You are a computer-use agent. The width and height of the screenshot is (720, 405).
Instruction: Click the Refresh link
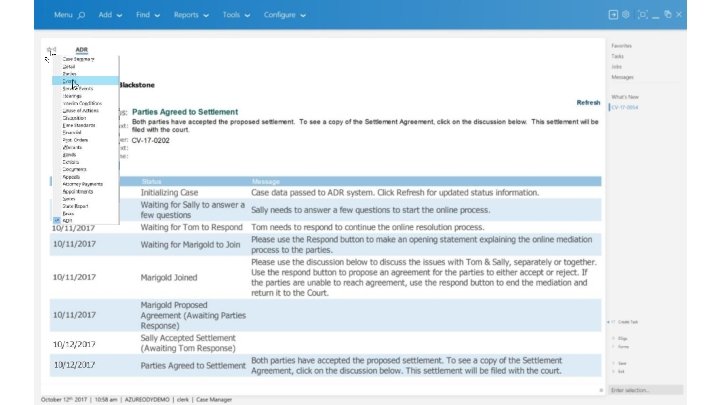click(x=588, y=102)
